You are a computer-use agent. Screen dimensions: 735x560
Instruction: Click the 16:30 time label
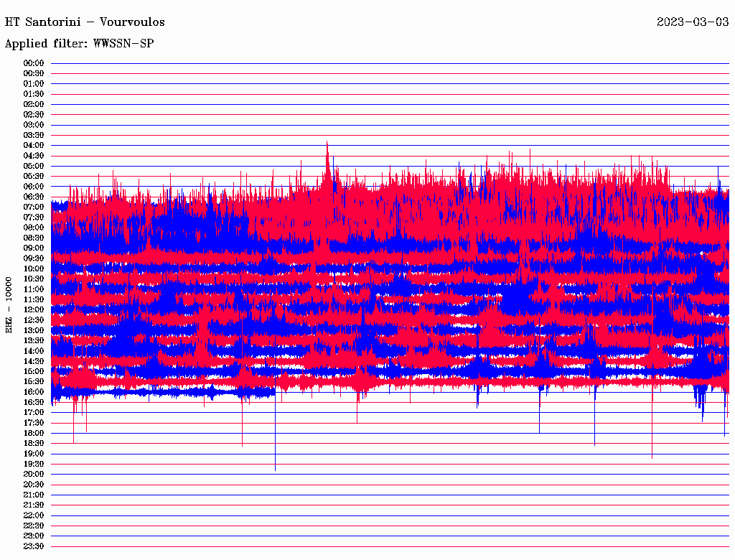coord(34,403)
